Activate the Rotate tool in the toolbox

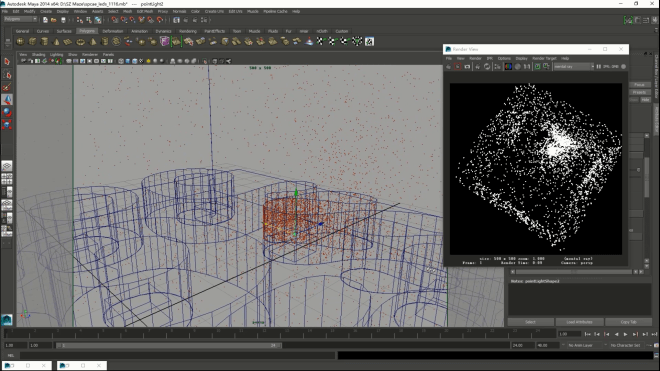(x=7, y=112)
